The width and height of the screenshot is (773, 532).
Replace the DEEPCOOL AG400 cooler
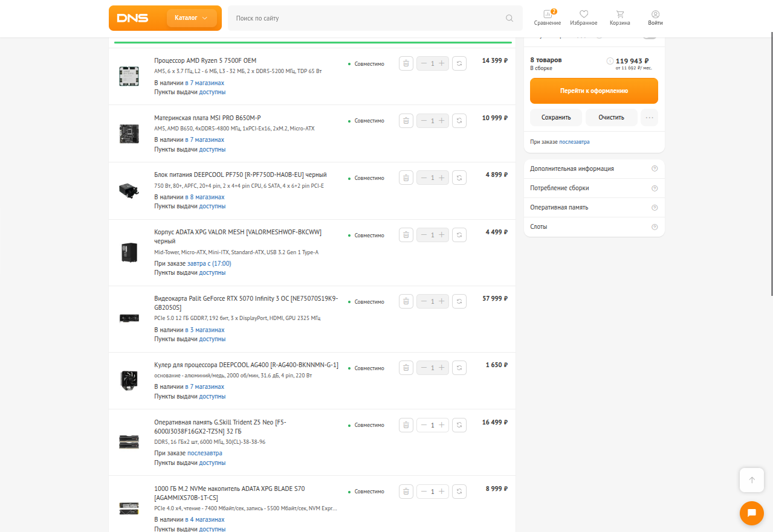point(459,368)
